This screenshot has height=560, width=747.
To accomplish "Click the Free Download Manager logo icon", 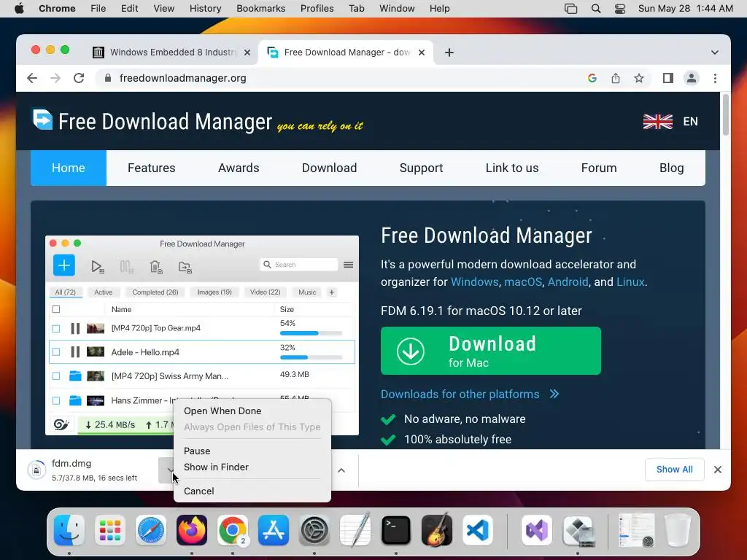I will click(x=42, y=119).
